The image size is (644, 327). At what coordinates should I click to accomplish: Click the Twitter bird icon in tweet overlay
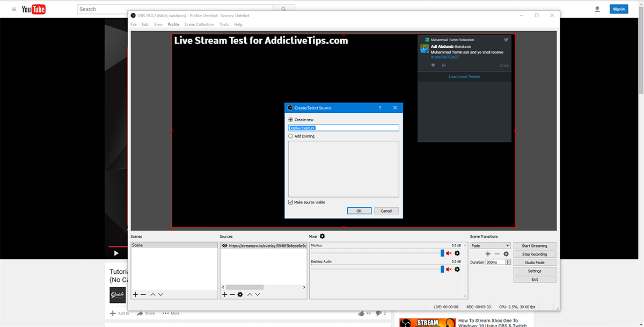tap(506, 40)
